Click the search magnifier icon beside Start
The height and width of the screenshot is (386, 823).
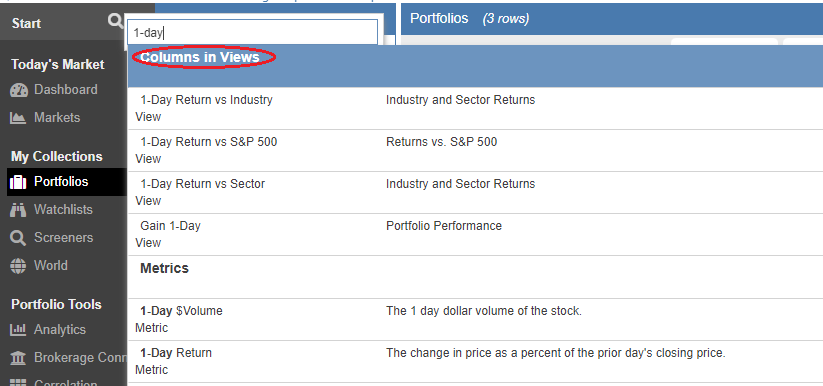(x=114, y=22)
